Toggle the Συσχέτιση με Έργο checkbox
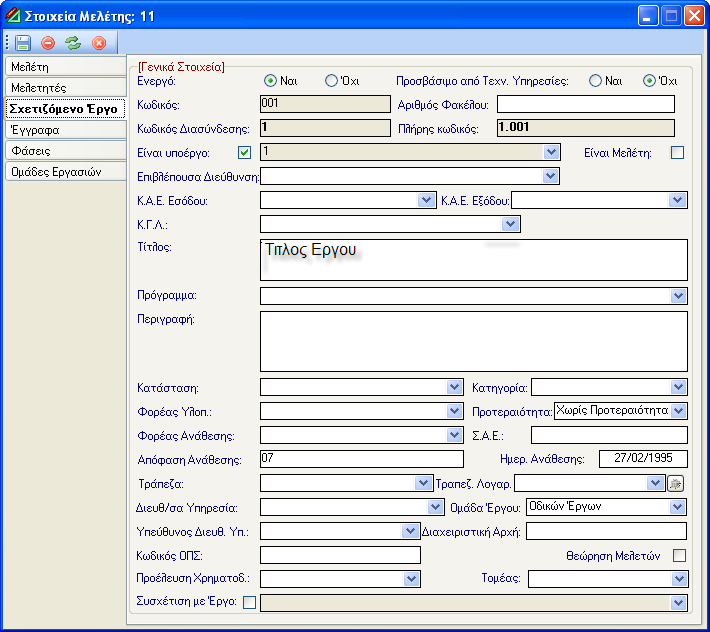The width and height of the screenshot is (710, 632). [249, 602]
